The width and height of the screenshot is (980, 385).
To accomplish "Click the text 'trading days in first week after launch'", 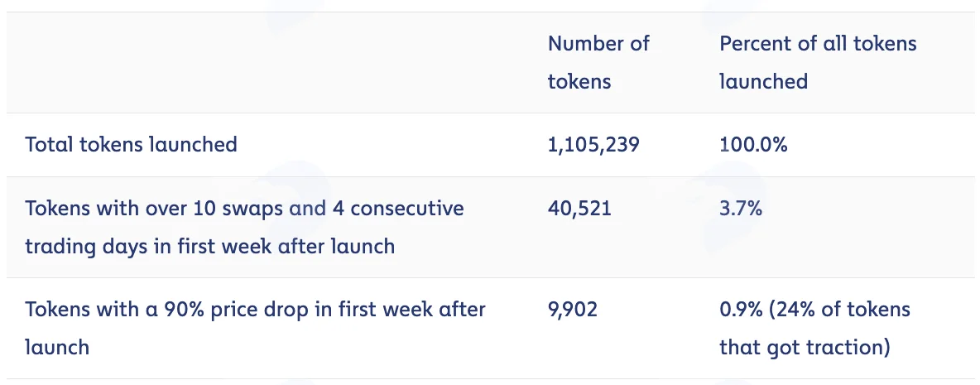I will [x=210, y=246].
